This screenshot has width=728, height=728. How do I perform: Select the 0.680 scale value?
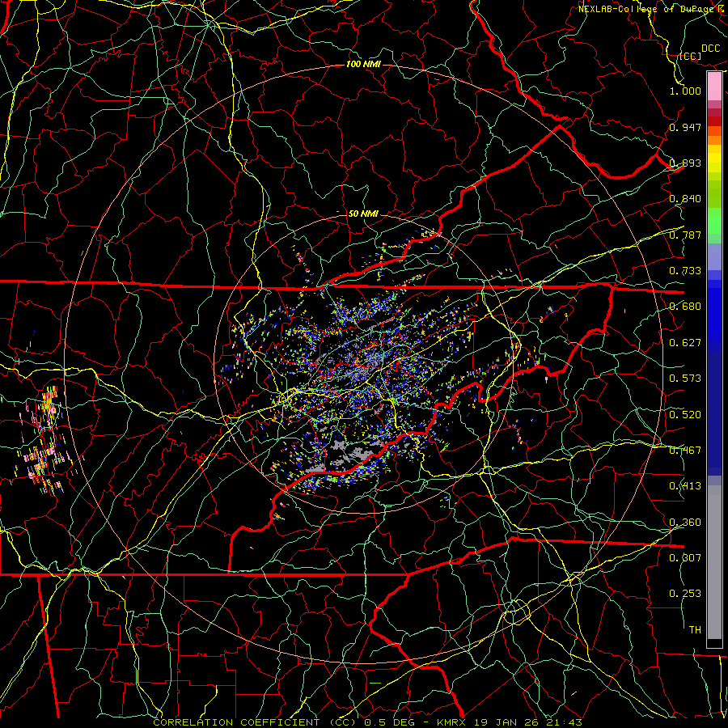[685, 307]
